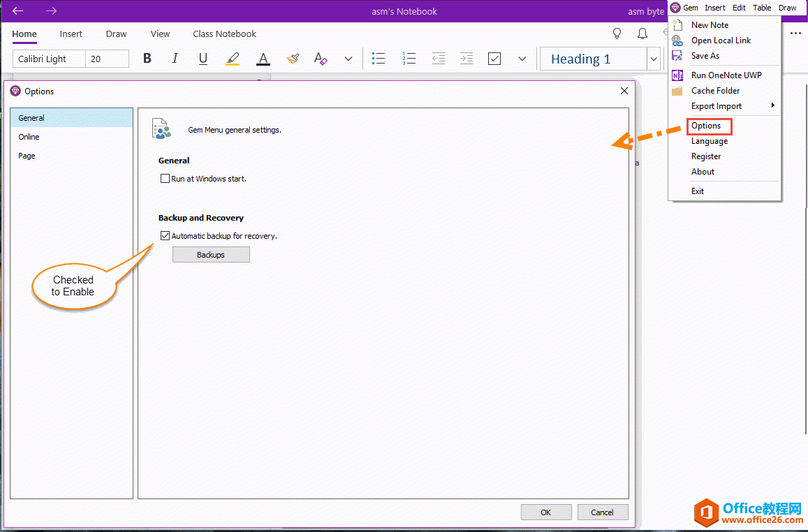Select the text highlighter tool
Viewport: 808px width, 532px height.
[x=233, y=59]
